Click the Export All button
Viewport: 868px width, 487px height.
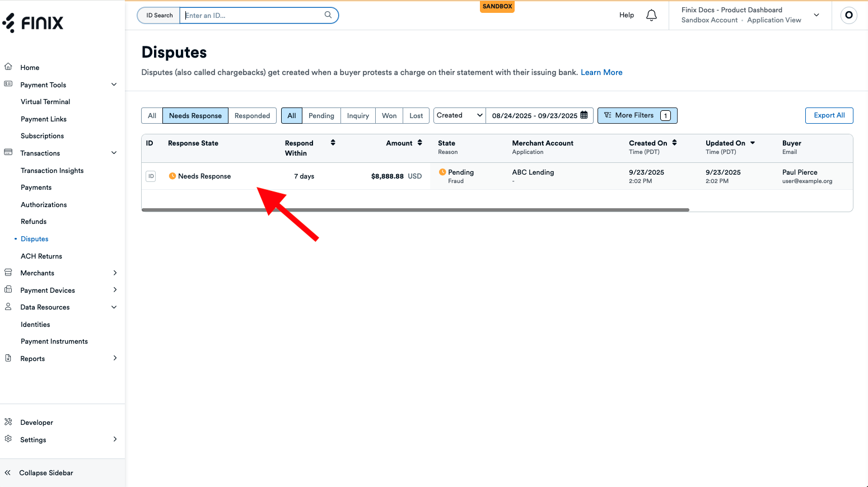point(829,115)
